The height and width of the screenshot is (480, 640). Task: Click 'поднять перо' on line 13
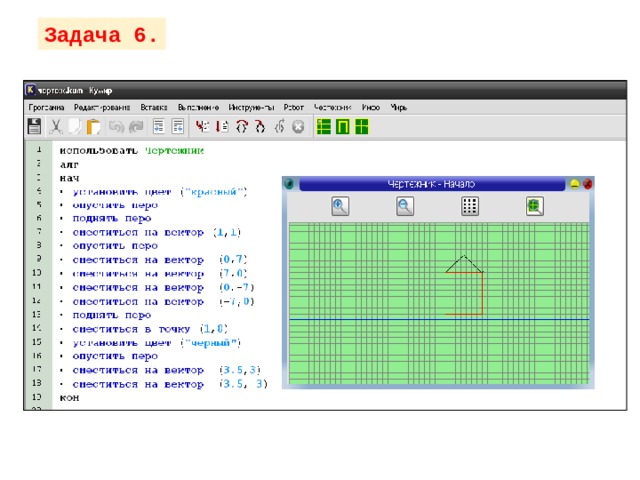(x=112, y=316)
